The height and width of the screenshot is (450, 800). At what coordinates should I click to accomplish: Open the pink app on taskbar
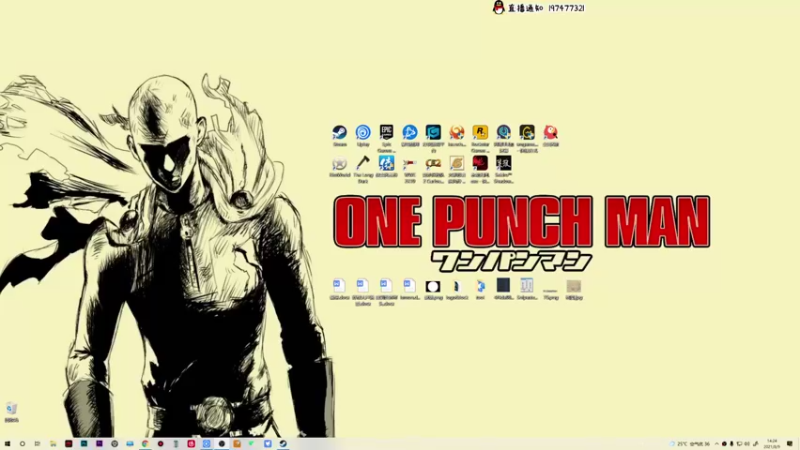[191, 444]
